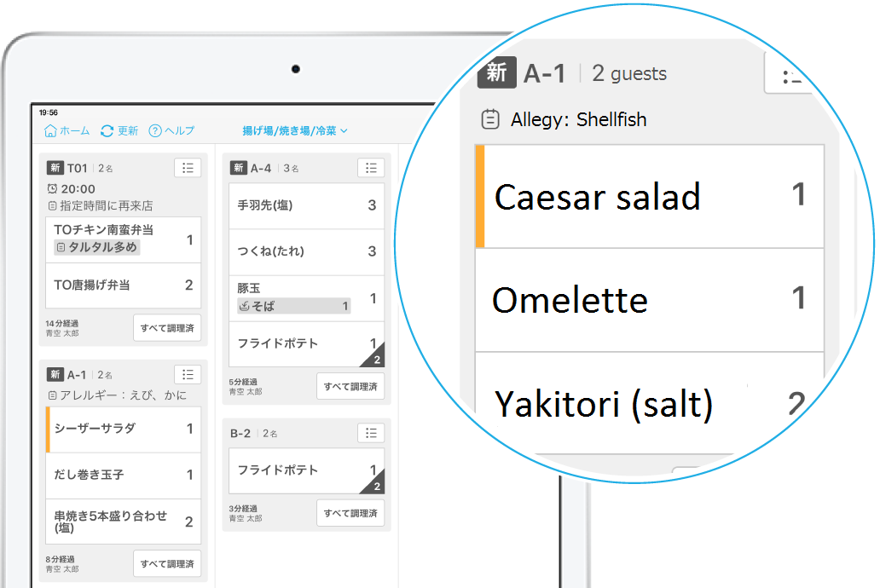Open list menu icon on B-2 order
Viewport: 880px width, 588px height.
pyautogui.click(x=370, y=433)
